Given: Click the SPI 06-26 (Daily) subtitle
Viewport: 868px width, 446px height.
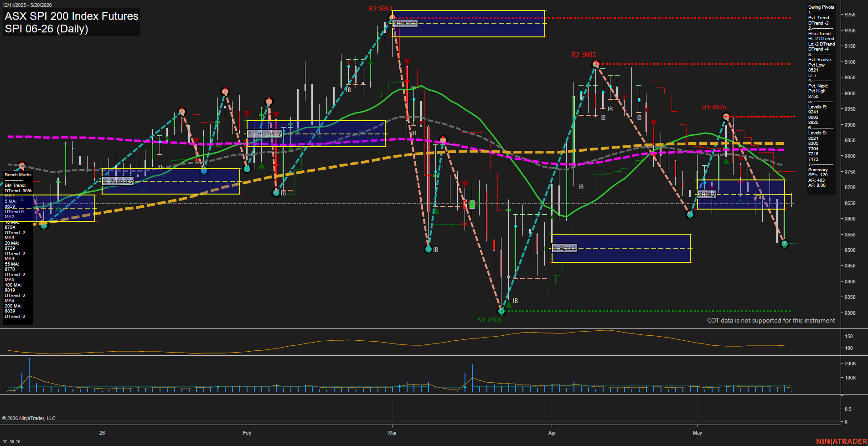Looking at the screenshot, I should click(x=46, y=29).
